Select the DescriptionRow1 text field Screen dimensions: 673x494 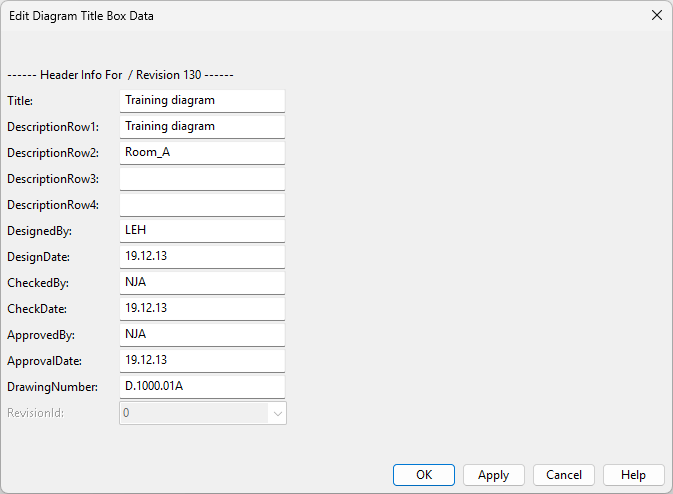(202, 126)
